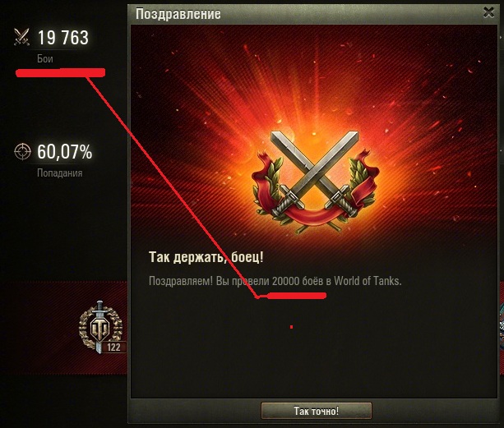Click the dark red banner behind medal
This screenshot has height=428, width=504.
pyautogui.click(x=64, y=328)
